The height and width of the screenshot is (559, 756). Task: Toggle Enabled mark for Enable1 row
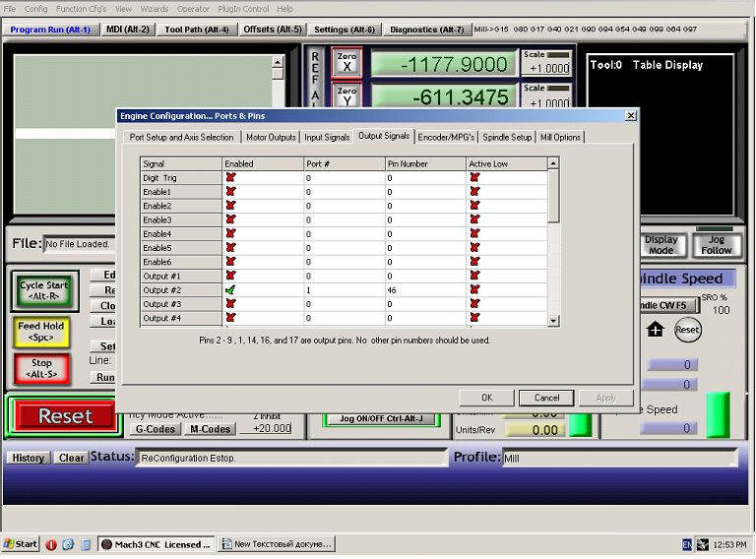coord(230,191)
